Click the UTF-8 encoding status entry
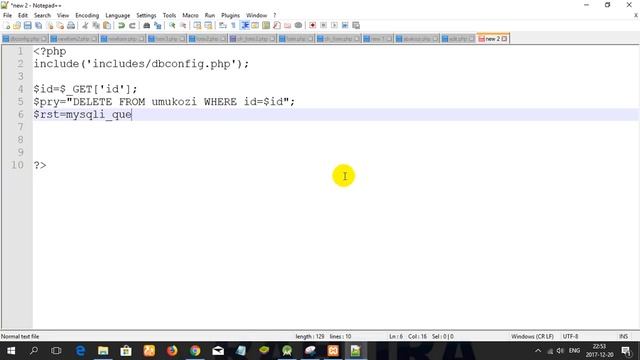Image resolution: width=640 pixels, height=360 pixels. tap(570, 336)
